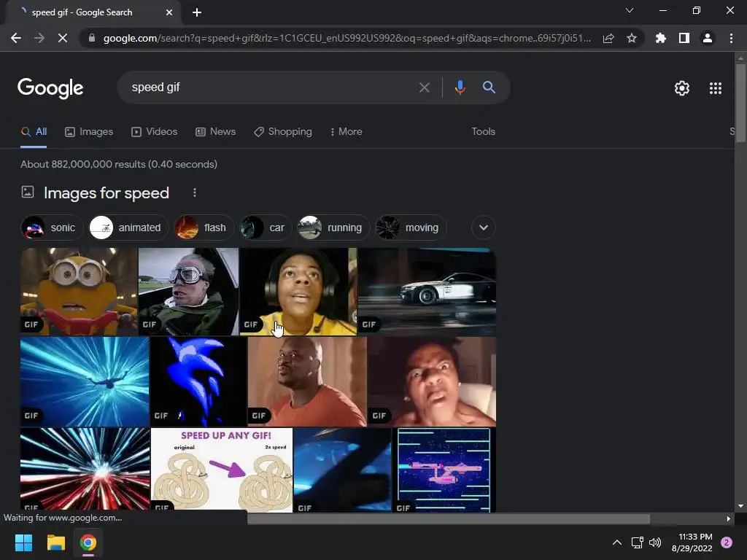Click the horizontal scrollbar right arrow
Viewport: 747px width, 560px height.
coord(728,518)
